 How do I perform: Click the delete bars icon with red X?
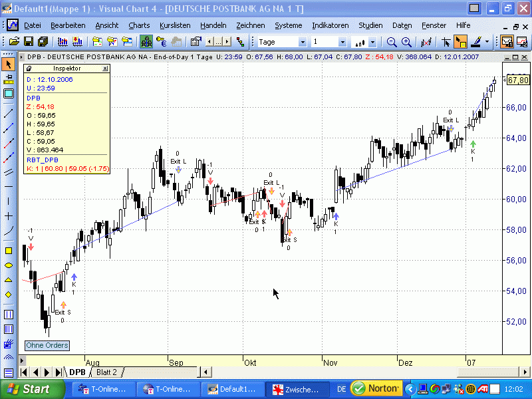click(426, 42)
